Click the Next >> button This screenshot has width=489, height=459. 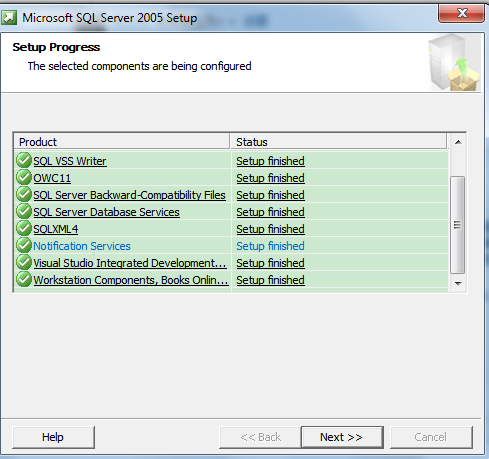(342, 437)
